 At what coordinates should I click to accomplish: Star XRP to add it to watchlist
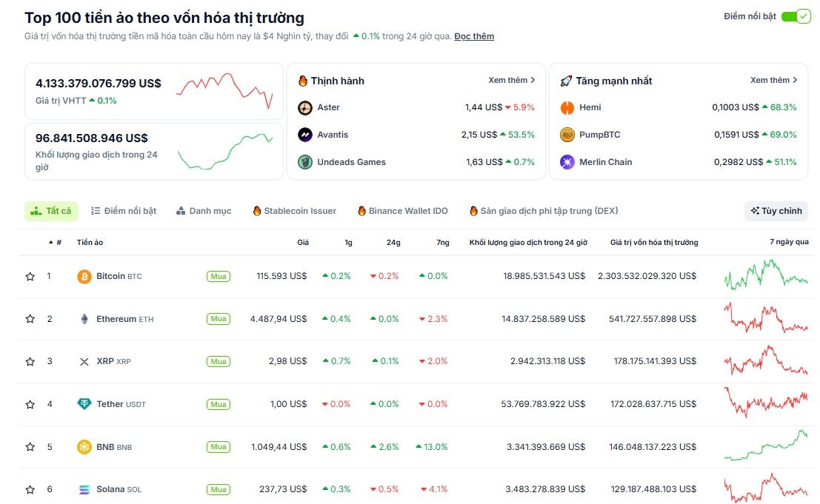[x=30, y=361]
